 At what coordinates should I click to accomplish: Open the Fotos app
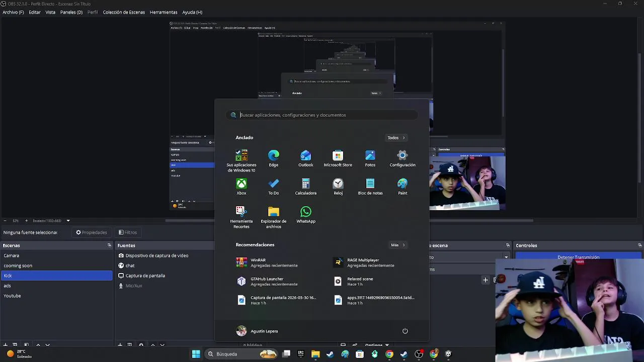pos(370,158)
